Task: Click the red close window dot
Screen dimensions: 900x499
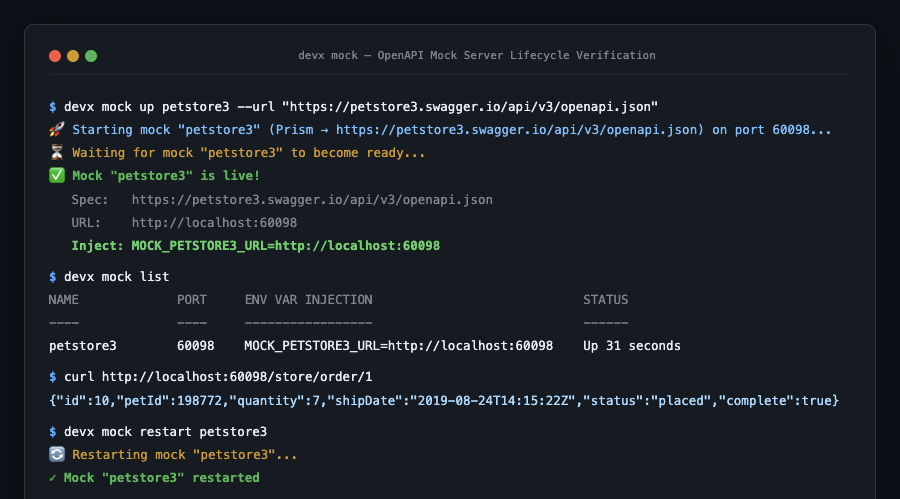Action: click(55, 56)
